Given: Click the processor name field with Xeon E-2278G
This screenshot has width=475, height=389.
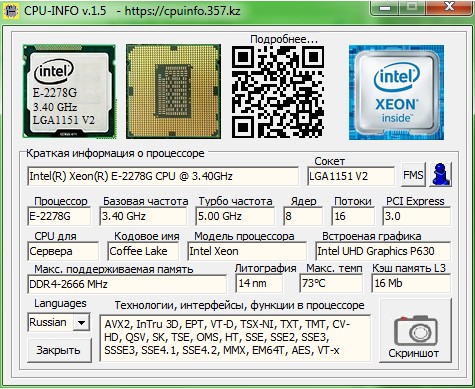Looking at the screenshot, I should point(163,176).
